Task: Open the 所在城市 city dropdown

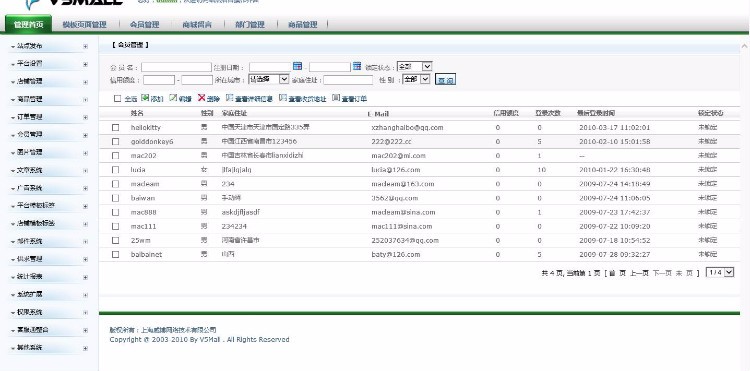Action: pos(269,79)
